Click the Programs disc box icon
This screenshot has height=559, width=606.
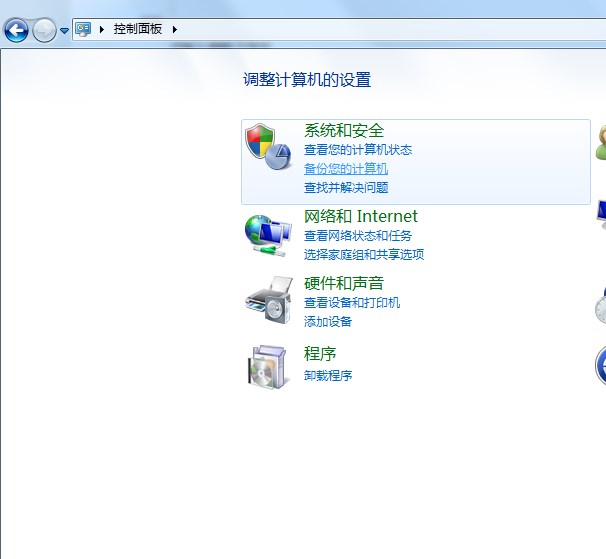(268, 367)
